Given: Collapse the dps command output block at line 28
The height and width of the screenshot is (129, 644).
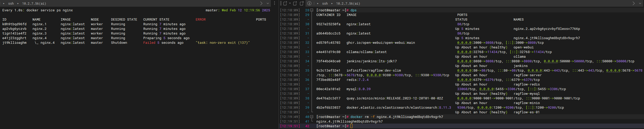Looking at the screenshot, I should pos(312,10).
